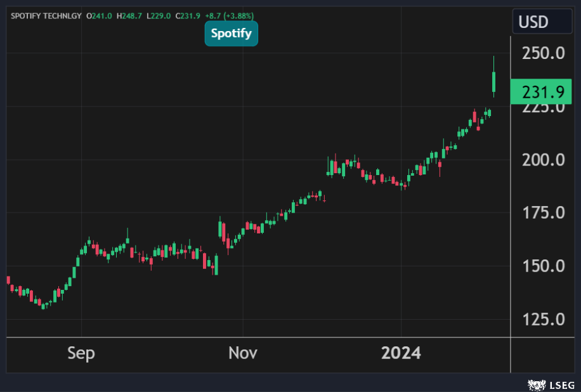Viewport: 581px width, 392px height.
Task: Click the 2024 time axis label
Action: tap(401, 353)
